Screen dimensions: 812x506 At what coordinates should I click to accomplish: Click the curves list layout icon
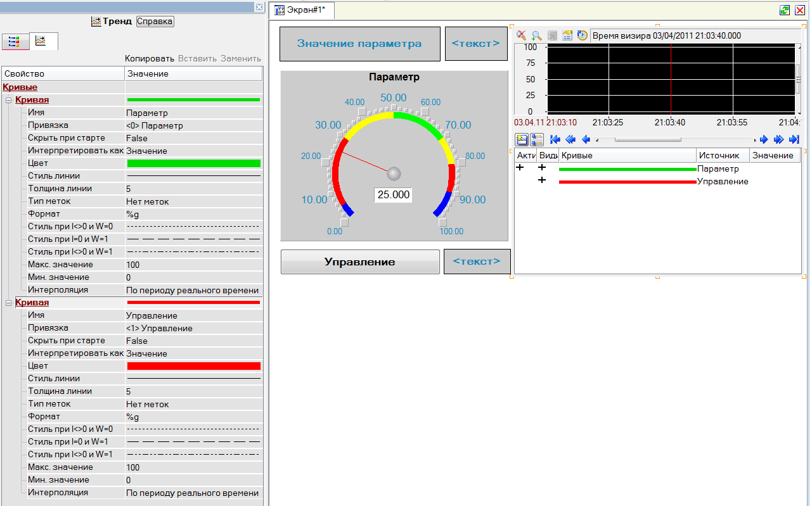[x=537, y=139]
